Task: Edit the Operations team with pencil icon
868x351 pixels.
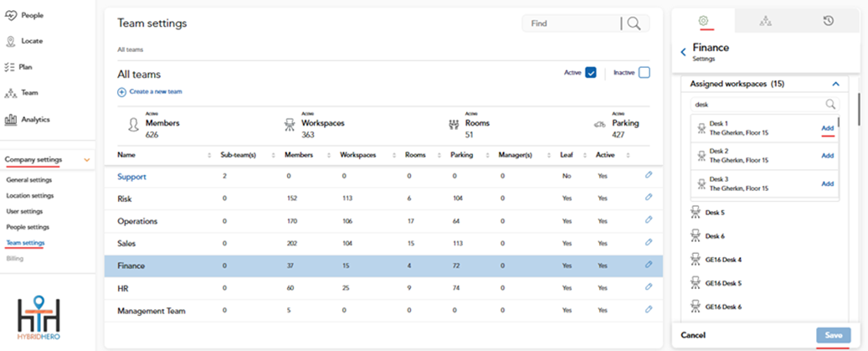Action: [649, 219]
